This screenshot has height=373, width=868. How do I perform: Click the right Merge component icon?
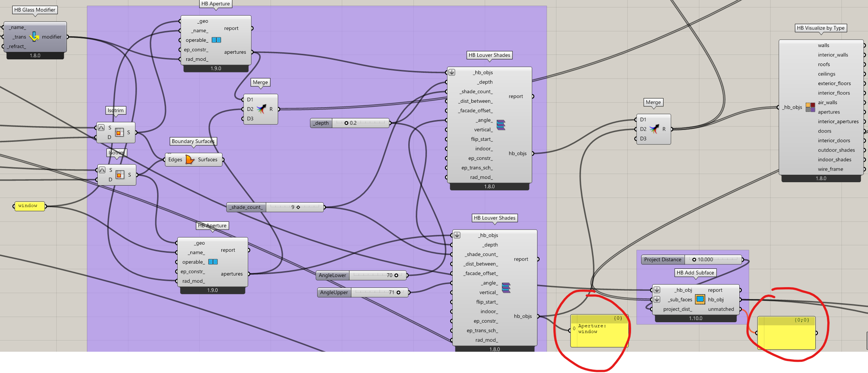pos(654,129)
